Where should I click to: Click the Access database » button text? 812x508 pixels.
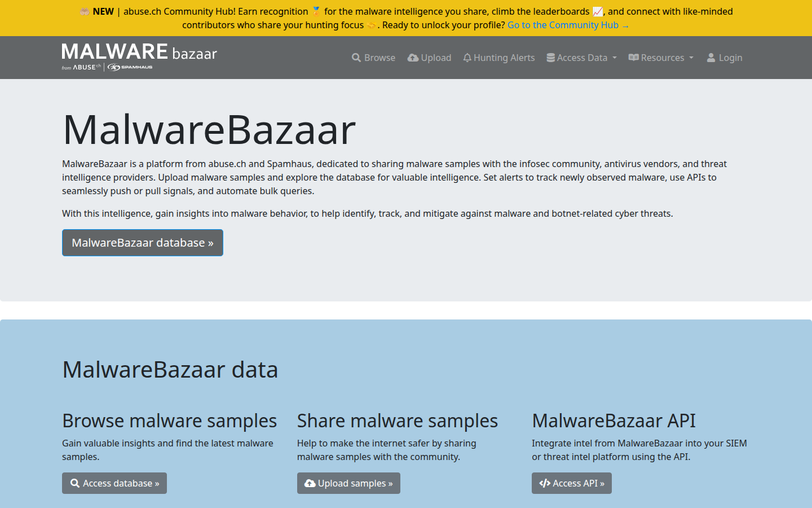pyautogui.click(x=121, y=483)
